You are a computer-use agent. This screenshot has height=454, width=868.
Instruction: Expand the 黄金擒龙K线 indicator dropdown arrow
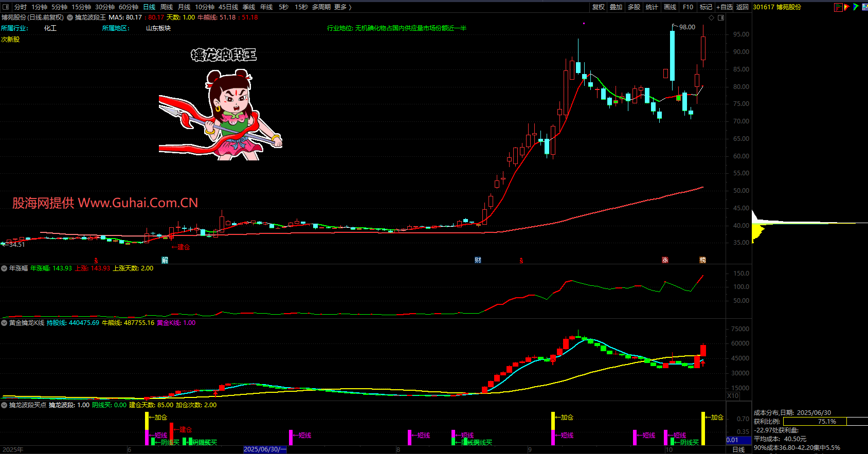[x=4, y=323]
